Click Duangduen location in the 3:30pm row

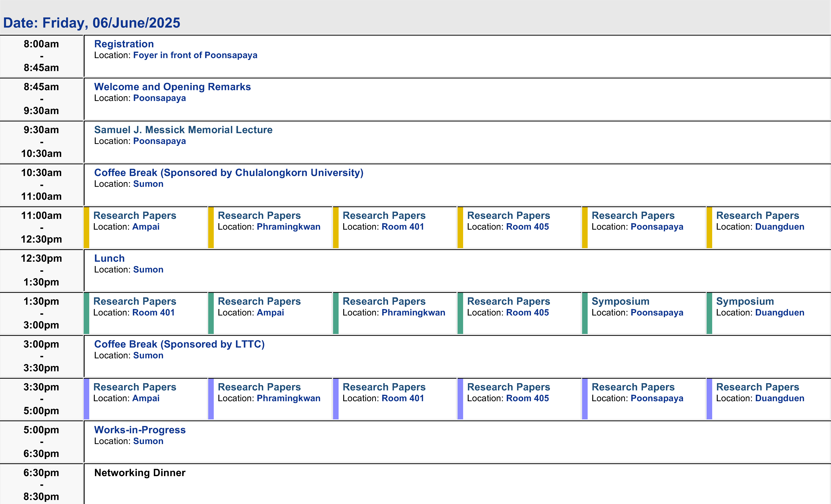click(780, 398)
